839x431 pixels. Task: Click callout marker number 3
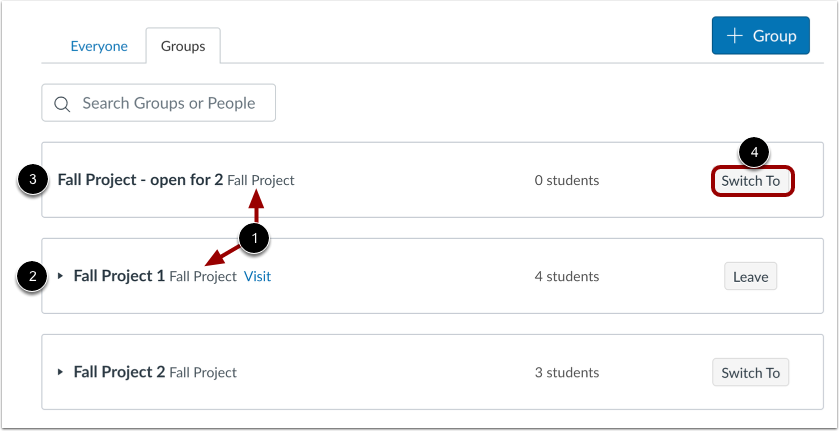pos(34,181)
